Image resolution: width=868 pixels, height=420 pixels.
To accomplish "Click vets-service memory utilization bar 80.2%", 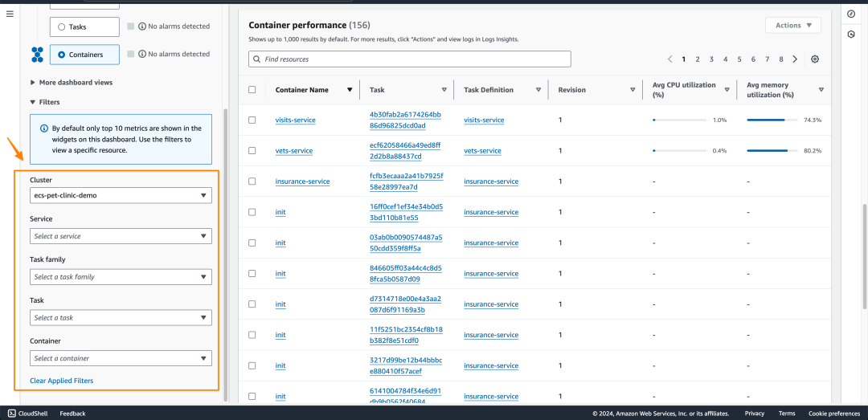I will pyautogui.click(x=773, y=150).
